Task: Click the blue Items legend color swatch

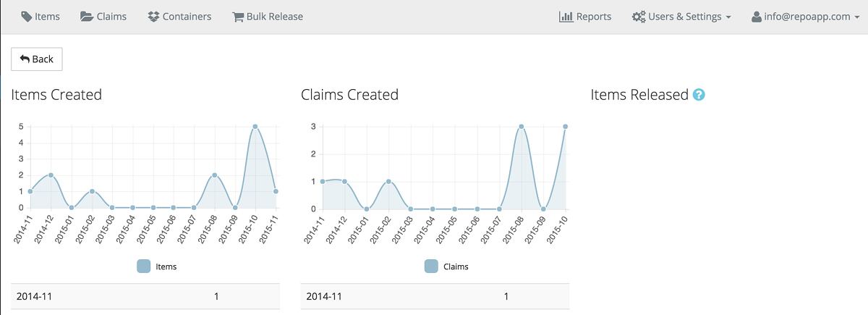Action: (144, 266)
